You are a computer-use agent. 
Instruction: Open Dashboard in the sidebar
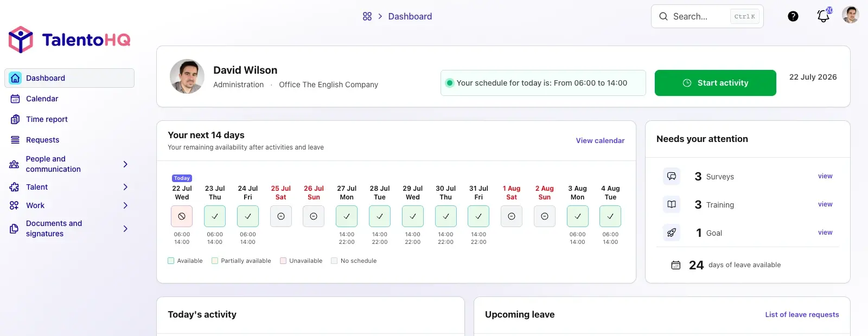click(x=69, y=78)
